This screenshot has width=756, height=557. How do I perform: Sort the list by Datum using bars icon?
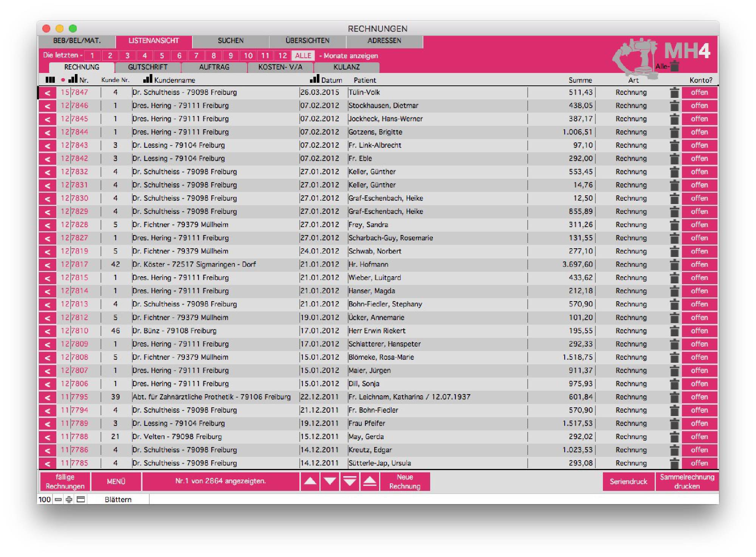coord(314,79)
